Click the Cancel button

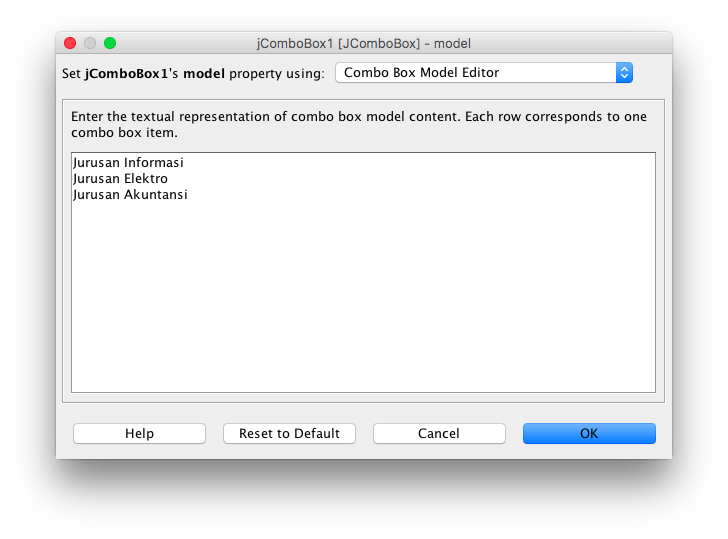[x=439, y=433]
